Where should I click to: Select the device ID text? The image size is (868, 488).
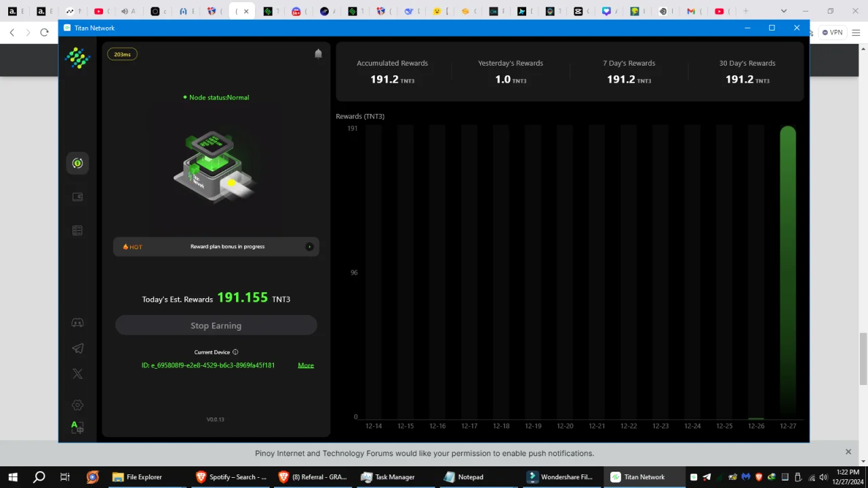pos(208,365)
